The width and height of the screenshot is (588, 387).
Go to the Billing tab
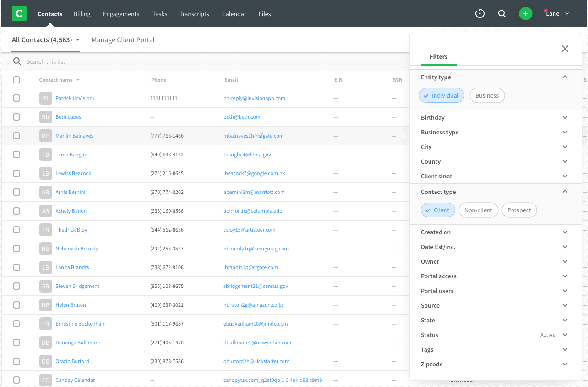[82, 14]
